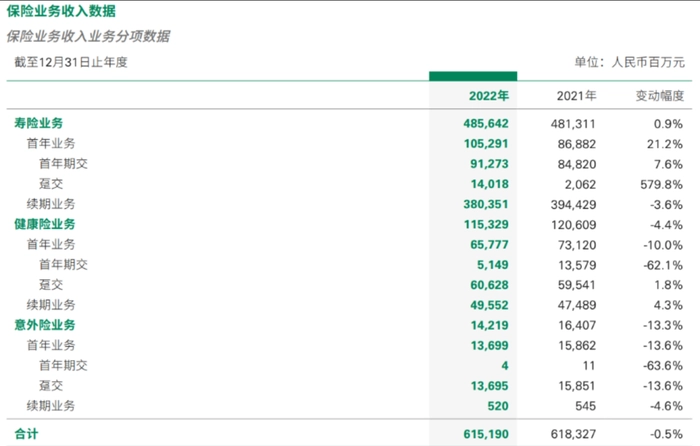
Task: Click the 截至12月31日止年度 period label
Action: click(x=71, y=62)
